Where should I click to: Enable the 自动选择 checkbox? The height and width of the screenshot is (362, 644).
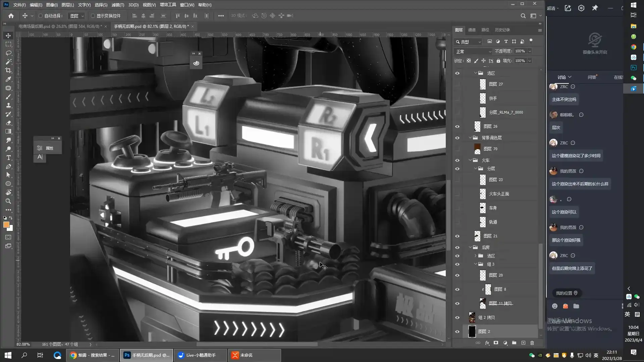click(41, 16)
